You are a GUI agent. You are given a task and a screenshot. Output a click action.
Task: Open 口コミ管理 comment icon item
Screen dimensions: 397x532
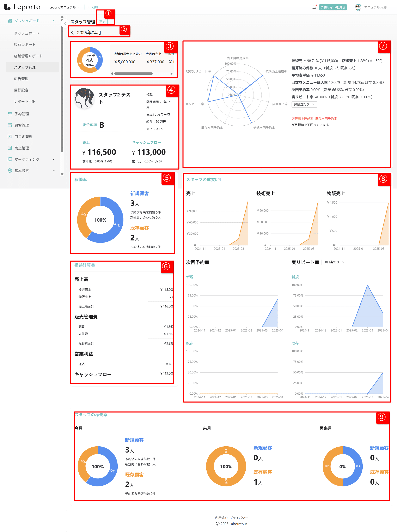[23, 136]
